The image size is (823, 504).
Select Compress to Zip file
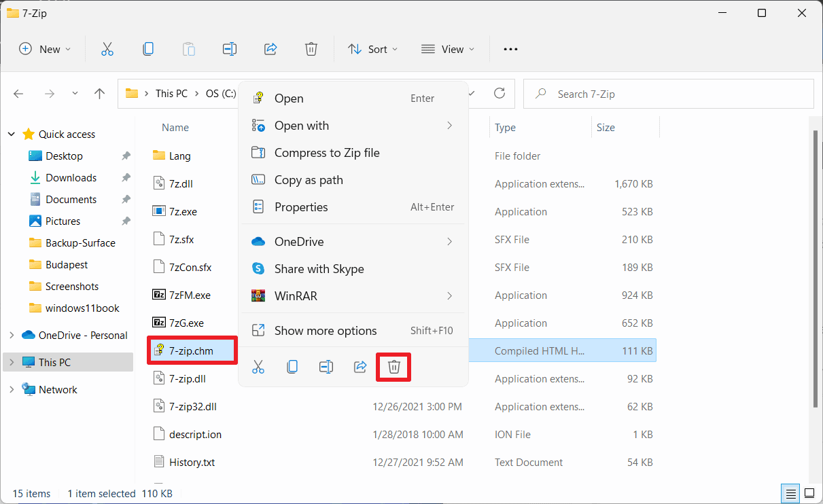(x=326, y=153)
